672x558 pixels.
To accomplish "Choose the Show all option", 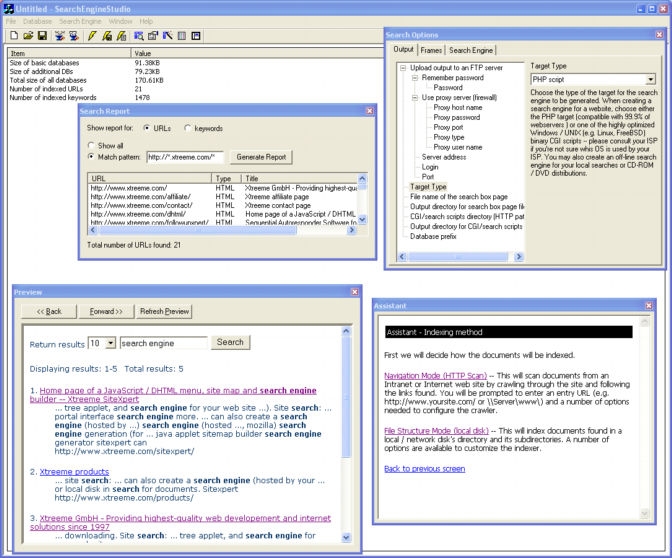I will click(x=91, y=145).
